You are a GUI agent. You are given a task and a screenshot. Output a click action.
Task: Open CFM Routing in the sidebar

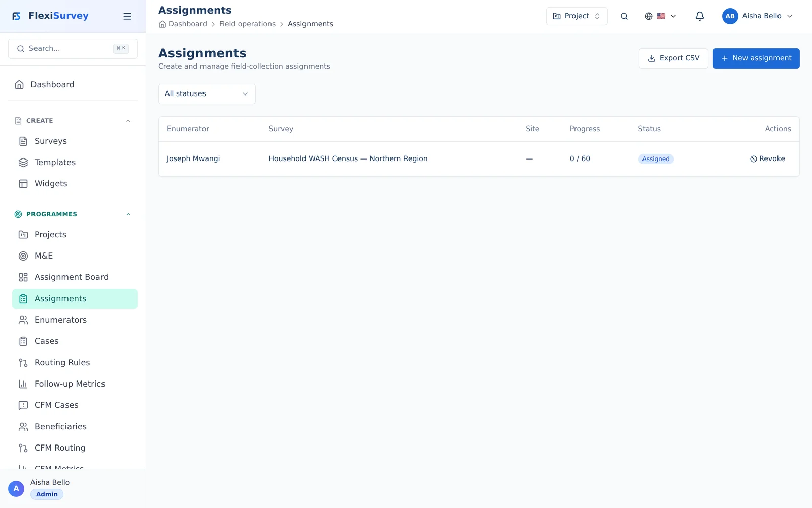click(75, 448)
